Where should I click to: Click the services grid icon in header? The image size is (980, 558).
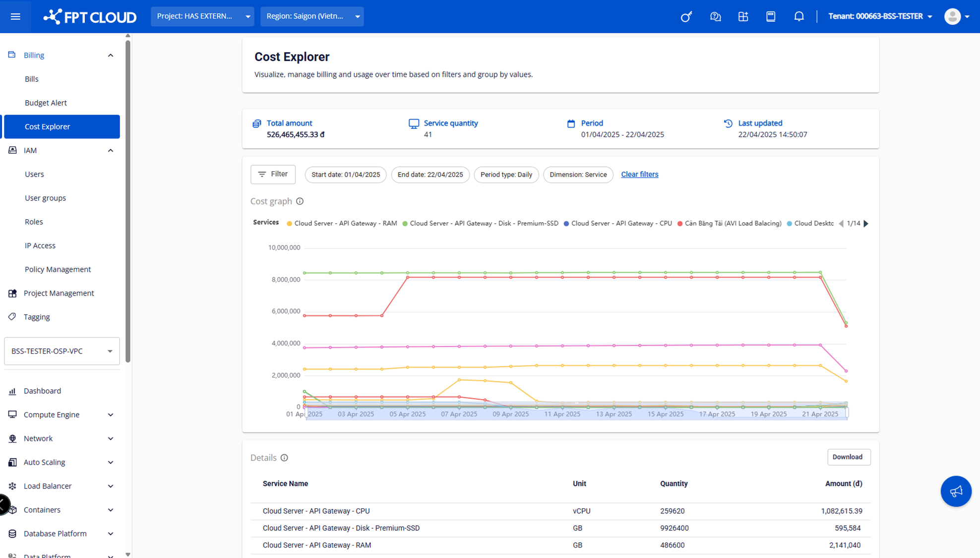(743, 16)
